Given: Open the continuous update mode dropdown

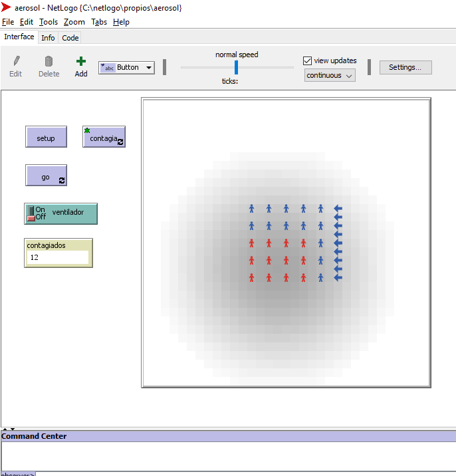Looking at the screenshot, I should tap(330, 76).
